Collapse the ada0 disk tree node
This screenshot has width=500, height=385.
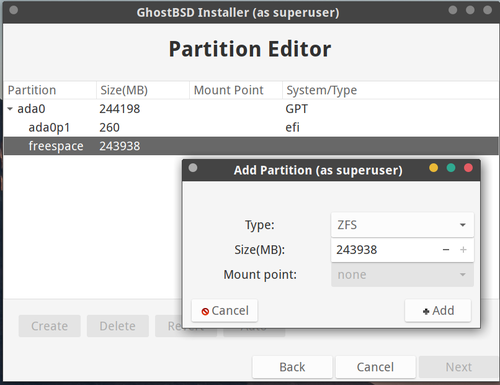click(x=10, y=109)
